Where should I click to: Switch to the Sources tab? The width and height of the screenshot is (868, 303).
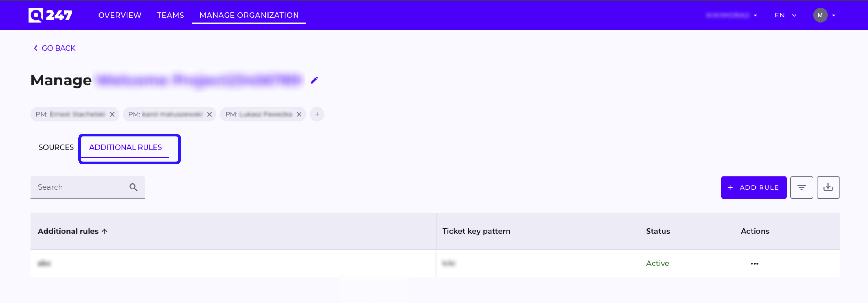(x=56, y=147)
